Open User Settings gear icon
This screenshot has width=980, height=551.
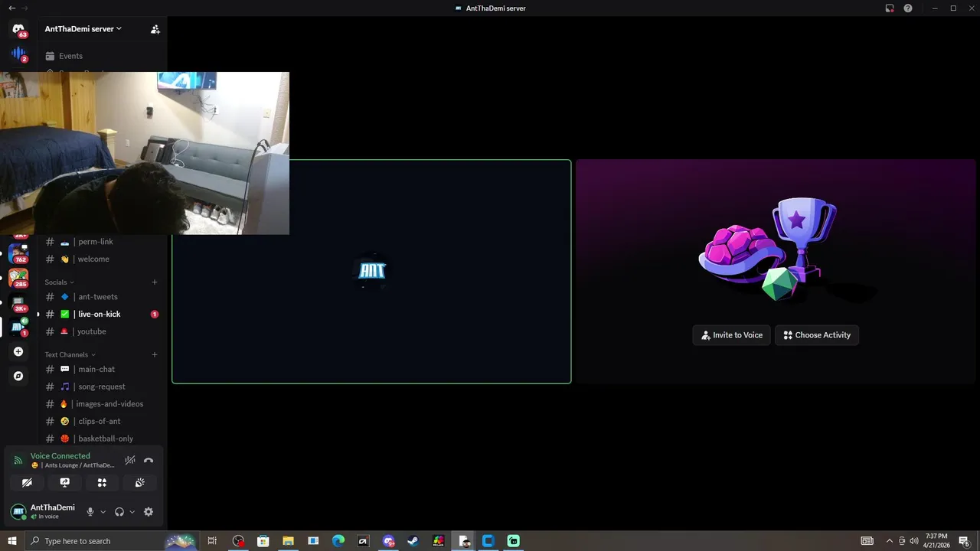(149, 512)
